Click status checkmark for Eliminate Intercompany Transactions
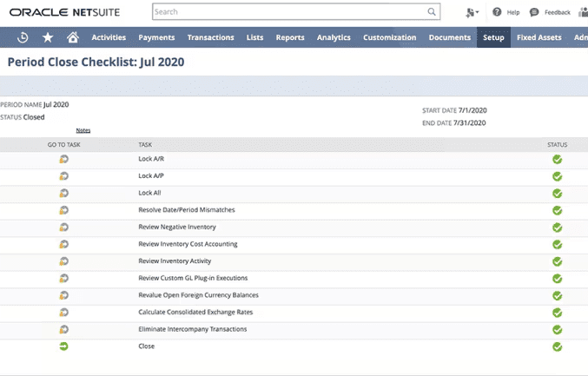The height and width of the screenshot is (376, 588). pos(557,329)
